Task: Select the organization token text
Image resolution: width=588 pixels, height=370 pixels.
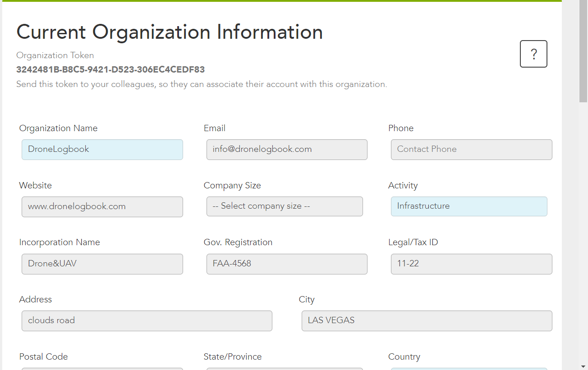Action: point(110,70)
